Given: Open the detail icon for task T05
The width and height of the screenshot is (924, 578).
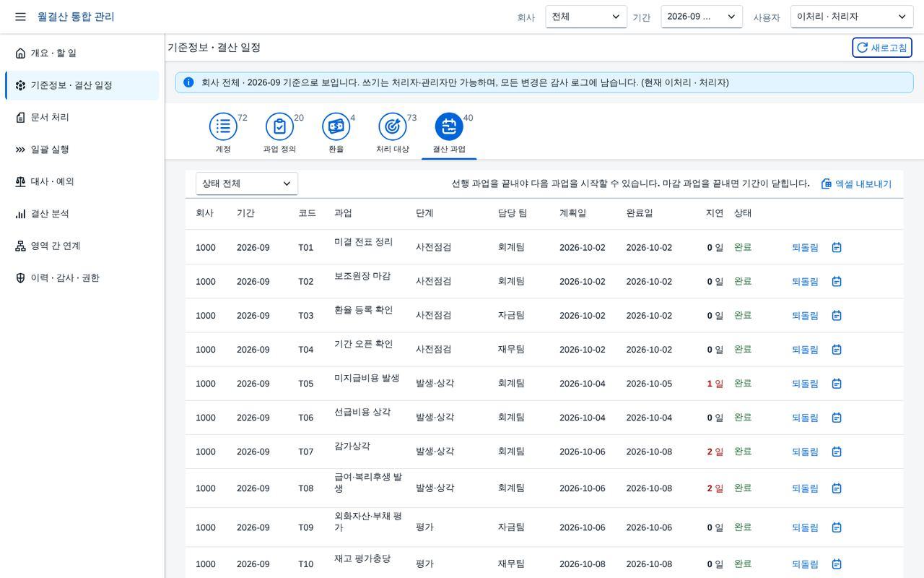Looking at the screenshot, I should click(x=837, y=383).
